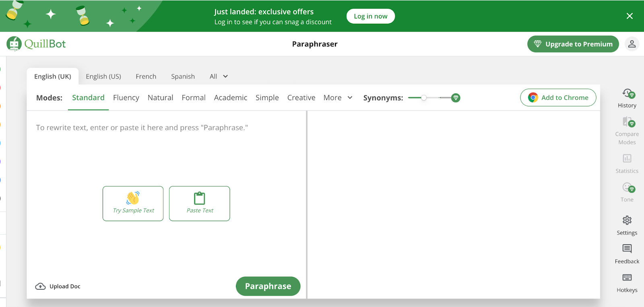The image size is (644, 307).
Task: Select the Fluency mode
Action: 126,98
